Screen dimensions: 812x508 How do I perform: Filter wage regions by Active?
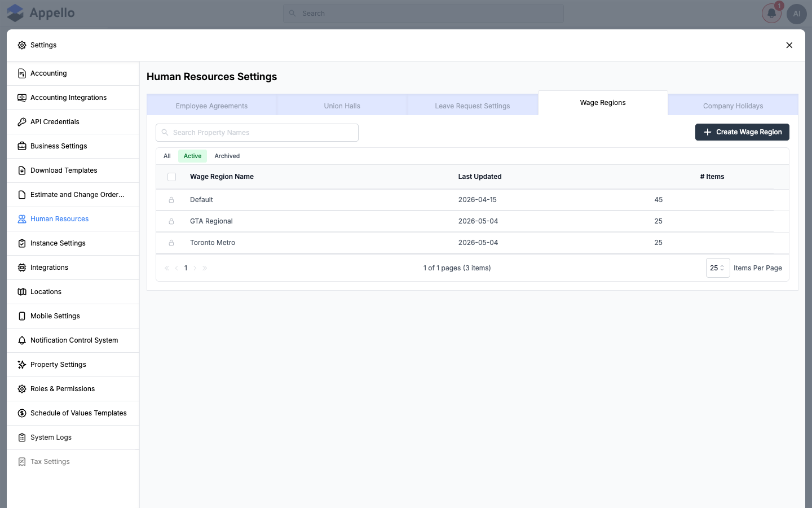pyautogui.click(x=192, y=156)
